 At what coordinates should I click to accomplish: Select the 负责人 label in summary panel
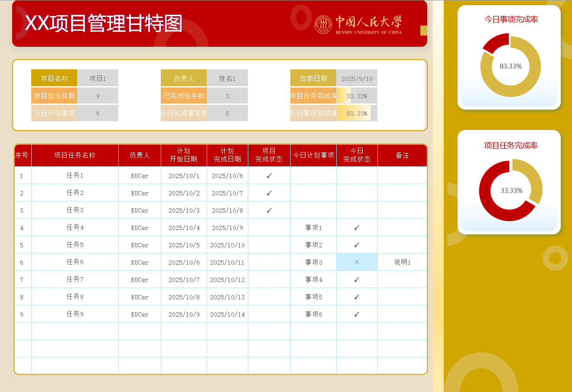(x=184, y=78)
